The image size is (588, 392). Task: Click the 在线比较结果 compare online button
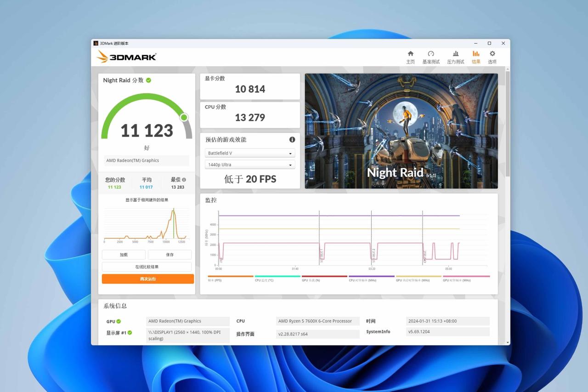[147, 267]
